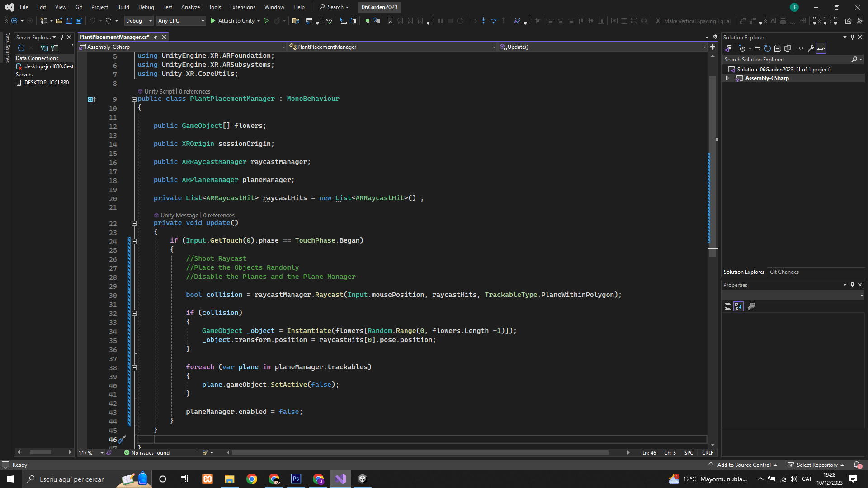Switch to the Git Changes tab

[784, 272]
